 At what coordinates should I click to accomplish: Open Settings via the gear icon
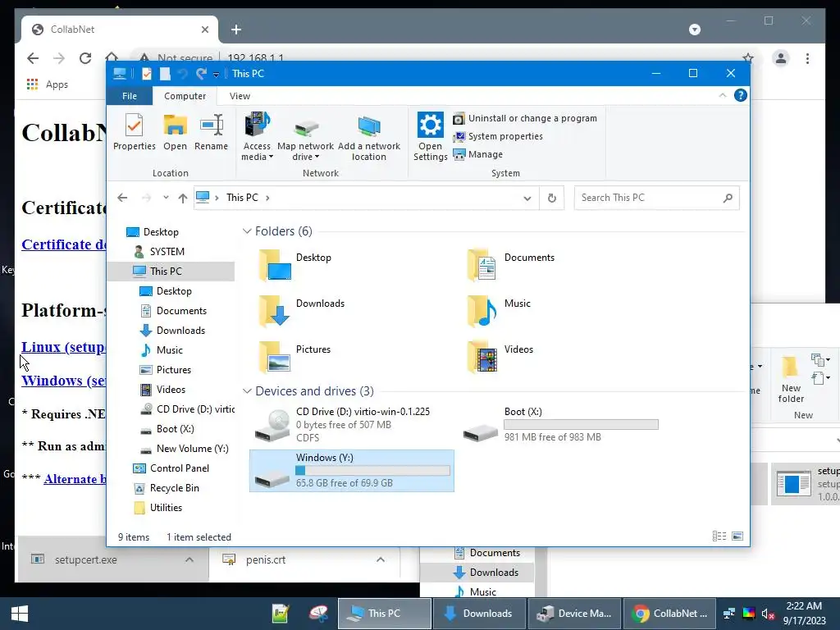tap(430, 137)
